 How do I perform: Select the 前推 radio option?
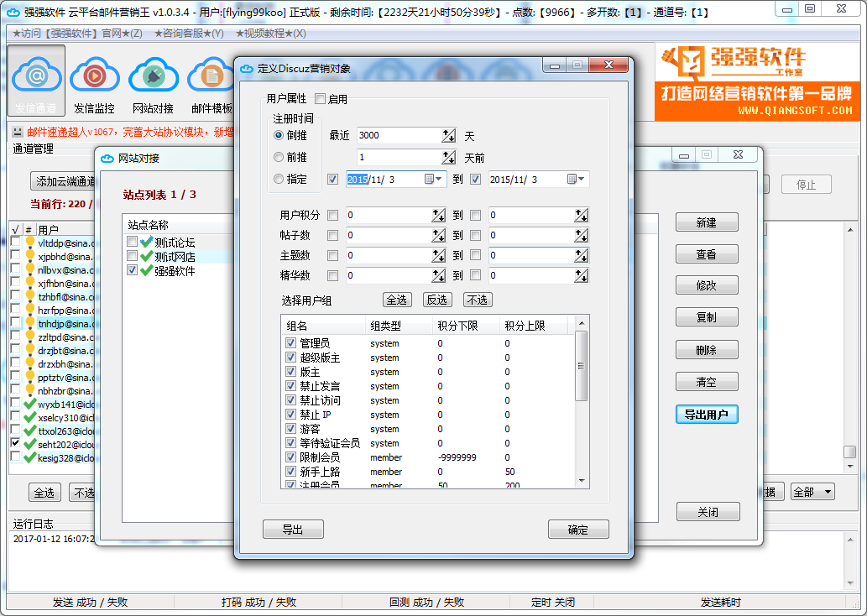(x=279, y=158)
